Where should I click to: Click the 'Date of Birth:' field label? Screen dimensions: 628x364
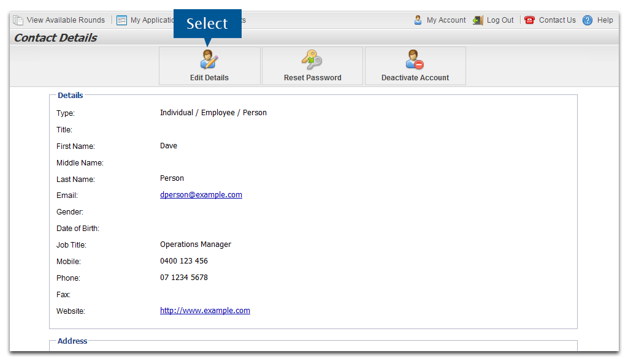point(78,229)
